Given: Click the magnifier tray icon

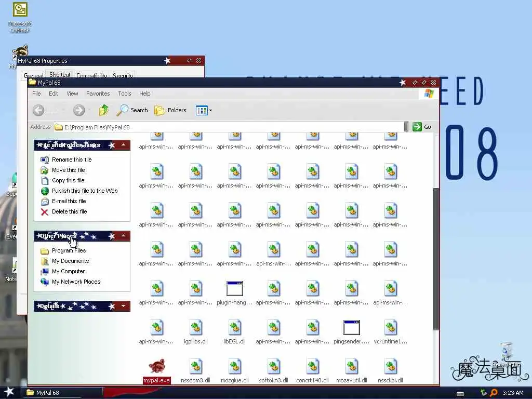Looking at the screenshot, I should pos(494,393).
